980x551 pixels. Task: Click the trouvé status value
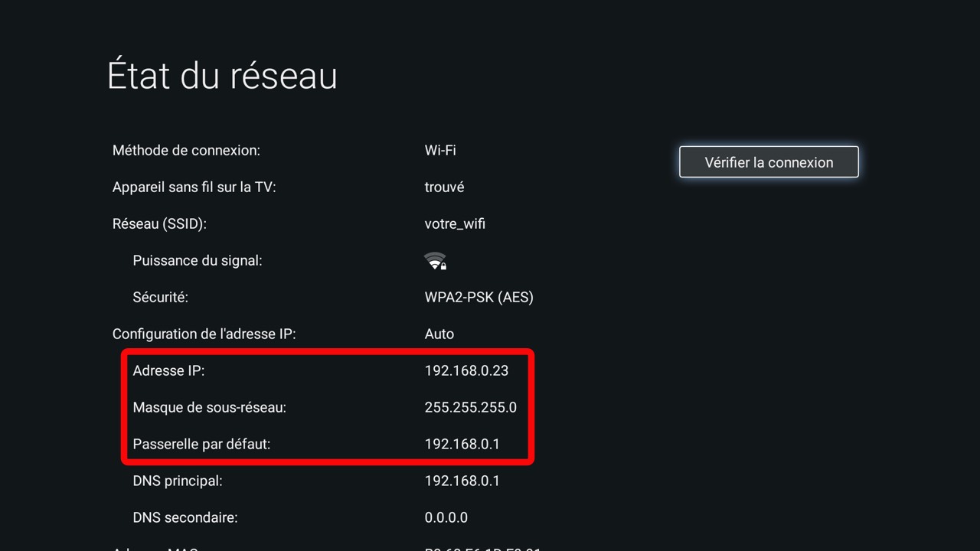pos(445,187)
